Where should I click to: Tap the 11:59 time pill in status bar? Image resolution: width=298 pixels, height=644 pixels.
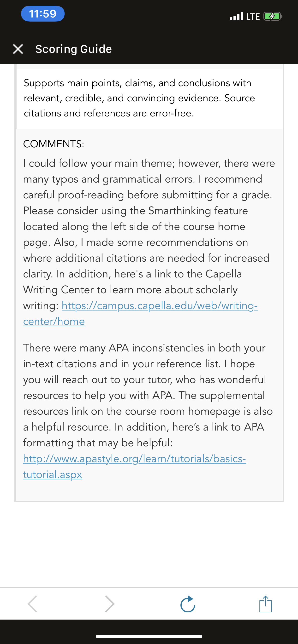pyautogui.click(x=43, y=14)
